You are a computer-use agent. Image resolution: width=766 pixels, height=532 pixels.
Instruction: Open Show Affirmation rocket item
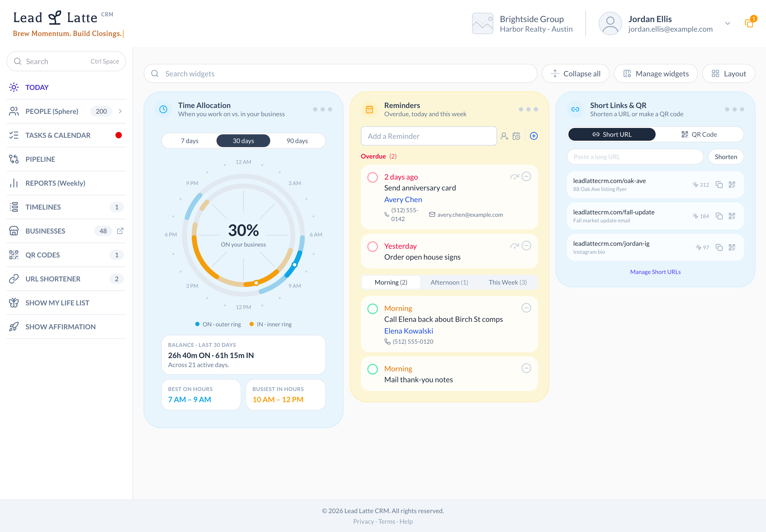pyautogui.click(x=66, y=327)
